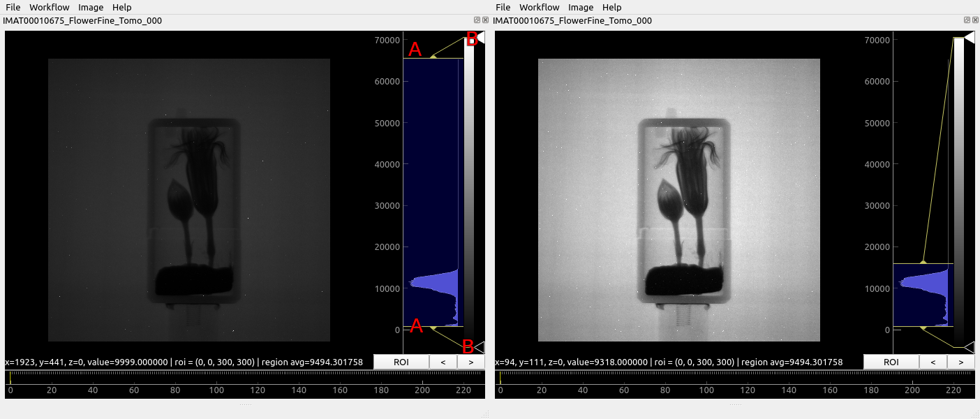980x419 pixels.
Task: Click the ROI button in left viewer
Action: [x=401, y=362]
